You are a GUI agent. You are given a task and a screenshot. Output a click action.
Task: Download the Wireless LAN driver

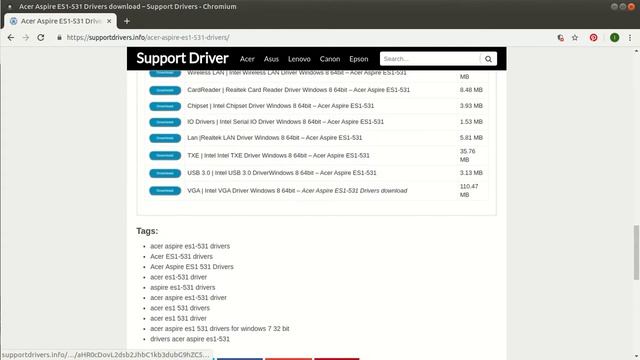(x=165, y=73)
